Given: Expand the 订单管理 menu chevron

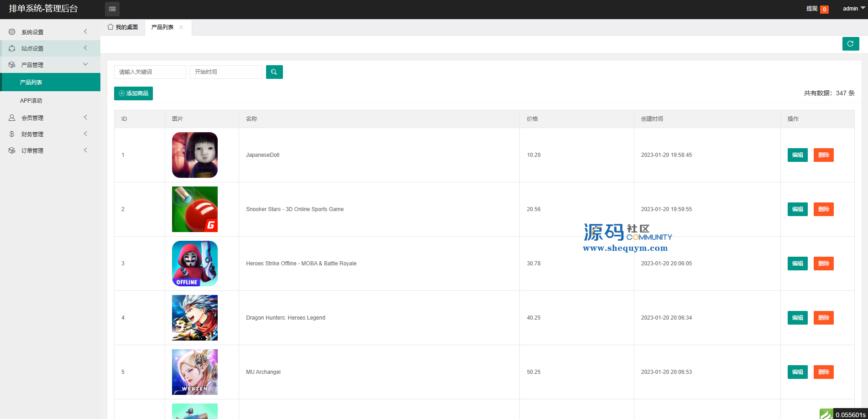Looking at the screenshot, I should click(85, 150).
